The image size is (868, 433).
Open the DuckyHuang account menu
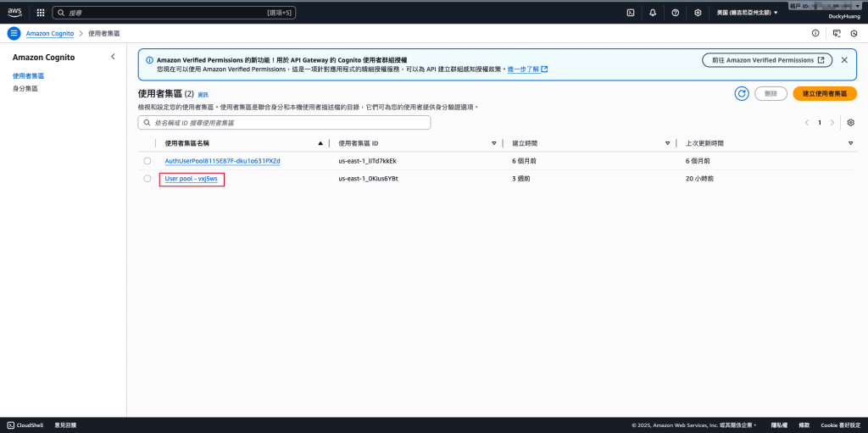click(844, 17)
